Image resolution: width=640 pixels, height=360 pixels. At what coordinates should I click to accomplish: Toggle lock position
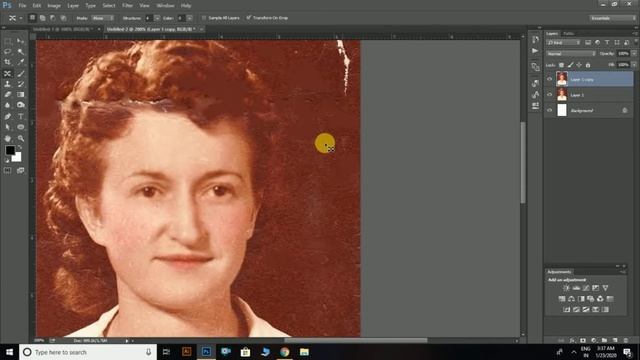click(579, 65)
